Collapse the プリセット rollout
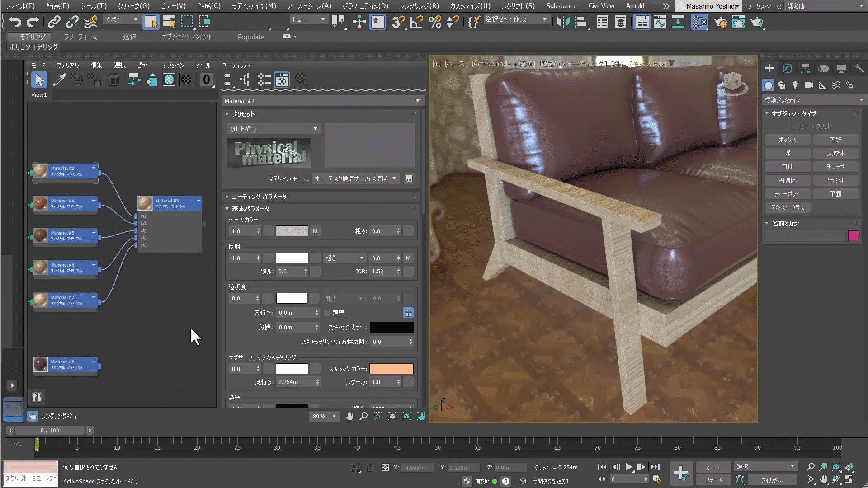The width and height of the screenshot is (868, 488). pos(321,114)
